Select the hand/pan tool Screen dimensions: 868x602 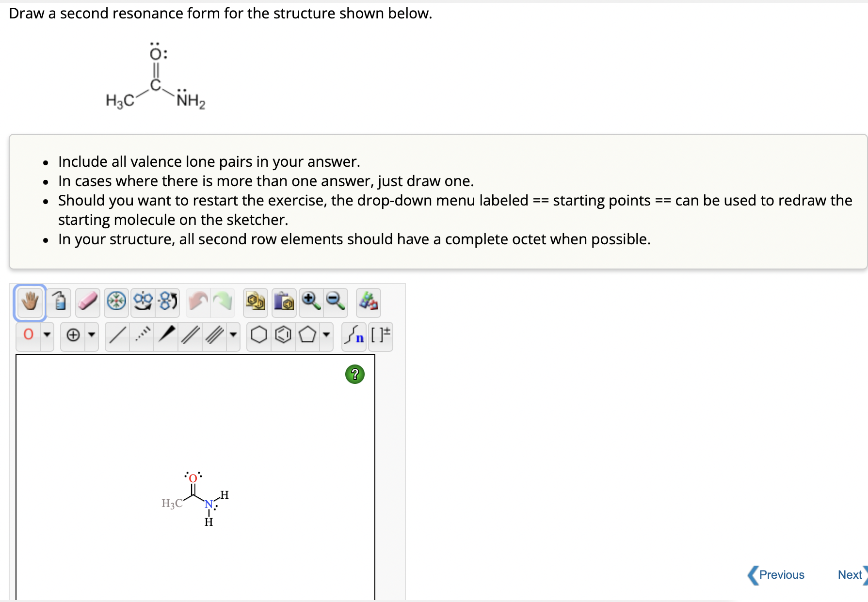tap(29, 302)
